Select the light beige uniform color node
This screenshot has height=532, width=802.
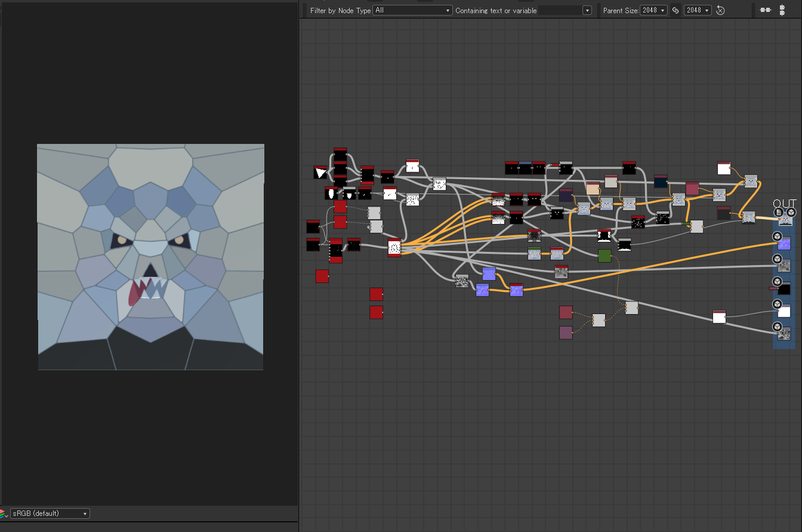point(611,181)
